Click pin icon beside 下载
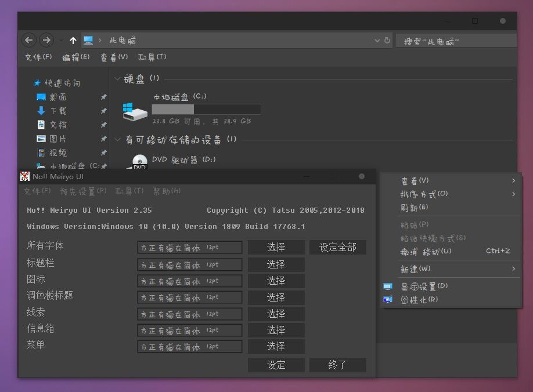533x392 pixels. [104, 111]
